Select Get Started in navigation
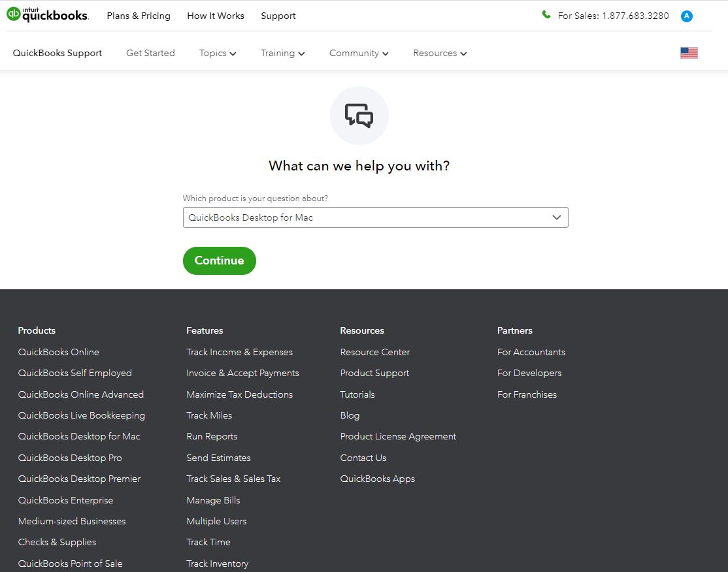Viewport: 728px width, 572px height. (150, 53)
